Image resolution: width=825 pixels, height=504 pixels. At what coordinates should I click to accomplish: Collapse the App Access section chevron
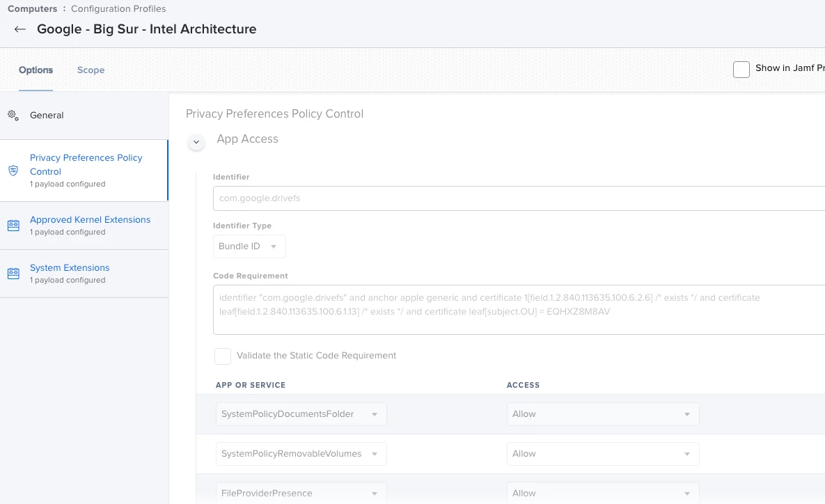point(196,142)
